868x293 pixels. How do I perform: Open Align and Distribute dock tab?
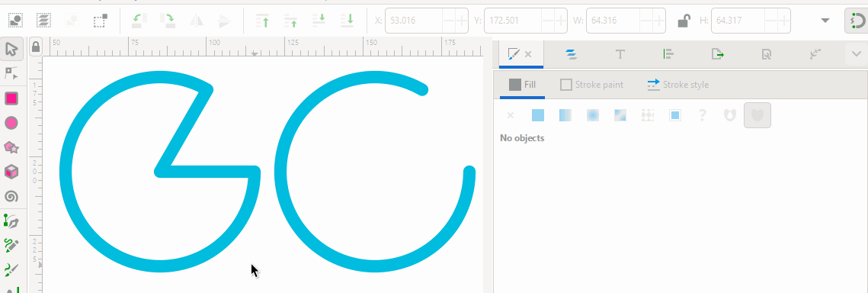668,54
